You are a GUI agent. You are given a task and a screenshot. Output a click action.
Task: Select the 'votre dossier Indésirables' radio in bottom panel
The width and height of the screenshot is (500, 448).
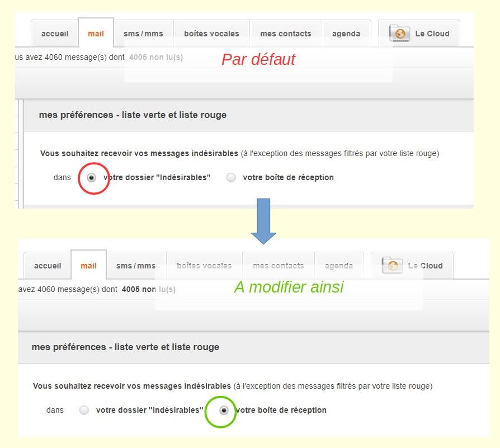point(84,410)
